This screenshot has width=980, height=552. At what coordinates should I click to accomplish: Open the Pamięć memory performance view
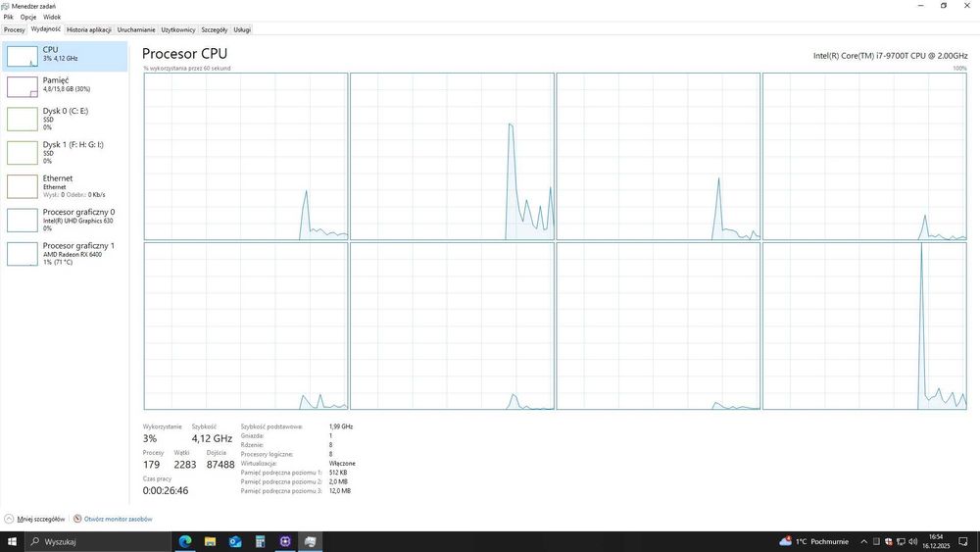(65, 86)
